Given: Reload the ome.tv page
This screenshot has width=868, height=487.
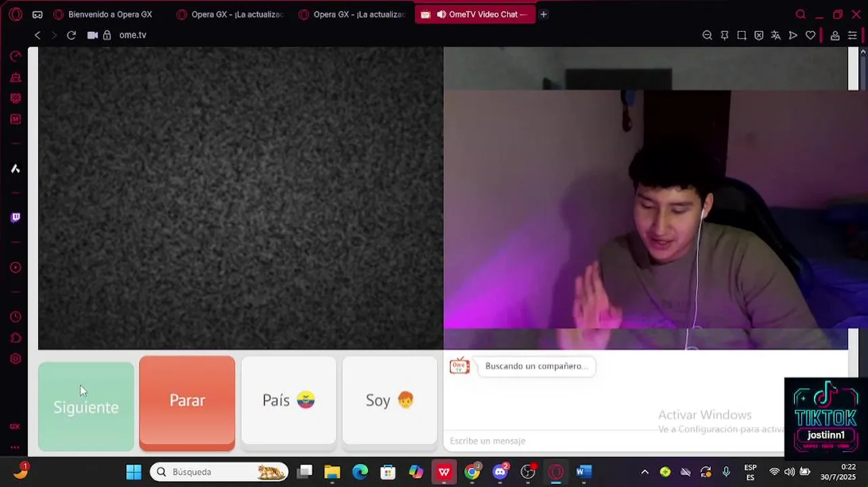Looking at the screenshot, I should tap(71, 35).
